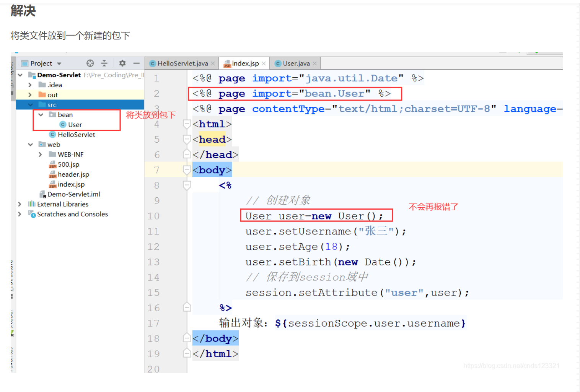Click the "将类文件放到一个新建的包下" sentence
The height and width of the screenshot is (392, 580).
click(x=70, y=36)
